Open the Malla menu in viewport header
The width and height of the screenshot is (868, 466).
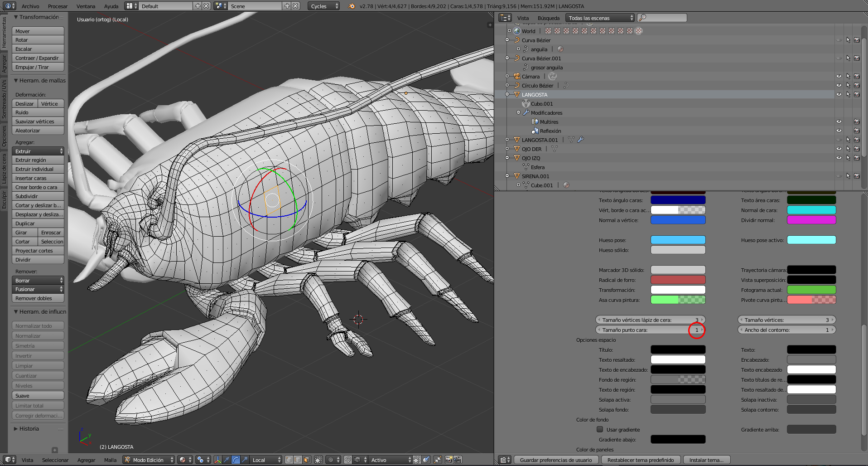pos(110,460)
